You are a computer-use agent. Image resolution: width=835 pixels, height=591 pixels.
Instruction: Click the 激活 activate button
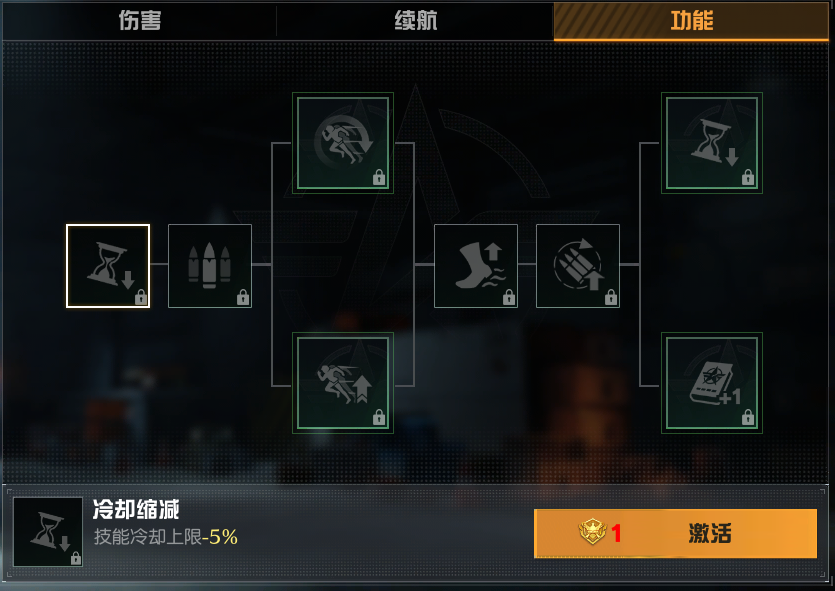(x=675, y=533)
